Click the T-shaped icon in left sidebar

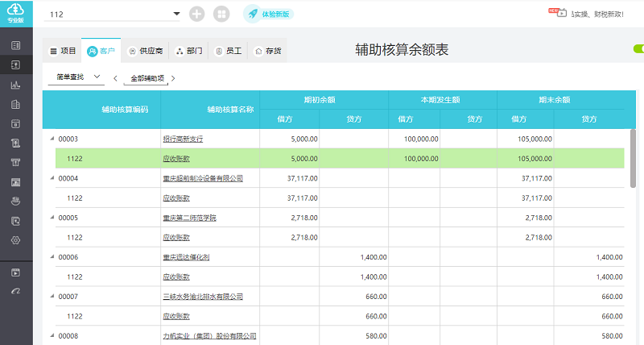[x=15, y=162]
